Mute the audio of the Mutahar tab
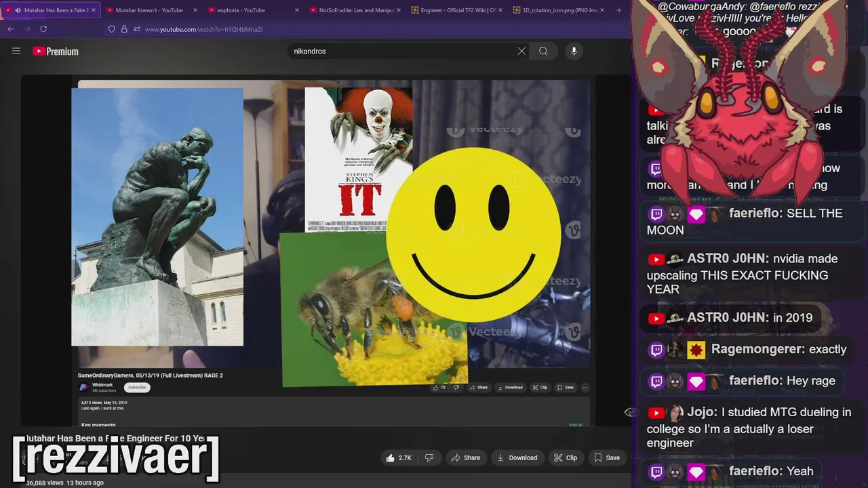This screenshot has height=488, width=868. pyautogui.click(x=18, y=10)
